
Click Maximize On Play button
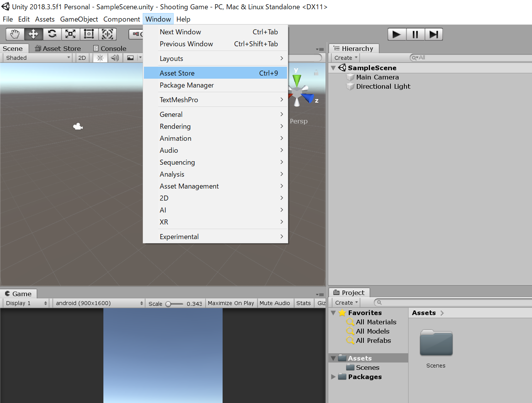(x=231, y=303)
